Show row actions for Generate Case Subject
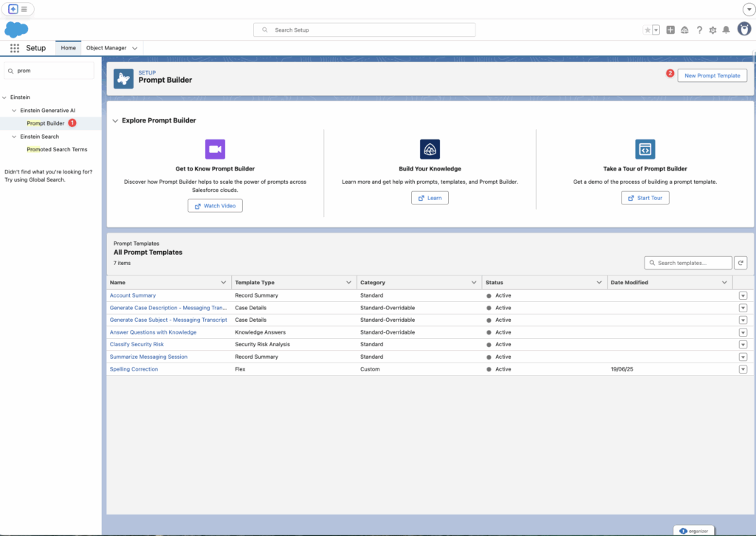756x536 pixels. click(x=743, y=320)
